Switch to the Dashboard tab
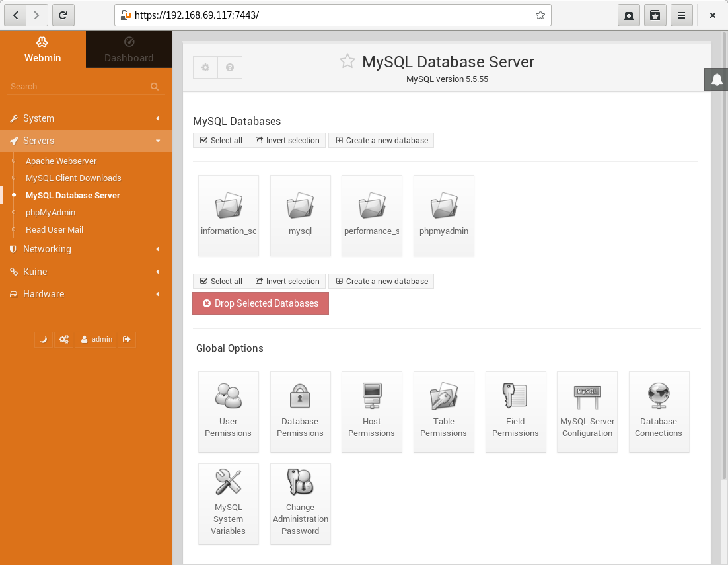728x565 pixels. pos(129,50)
